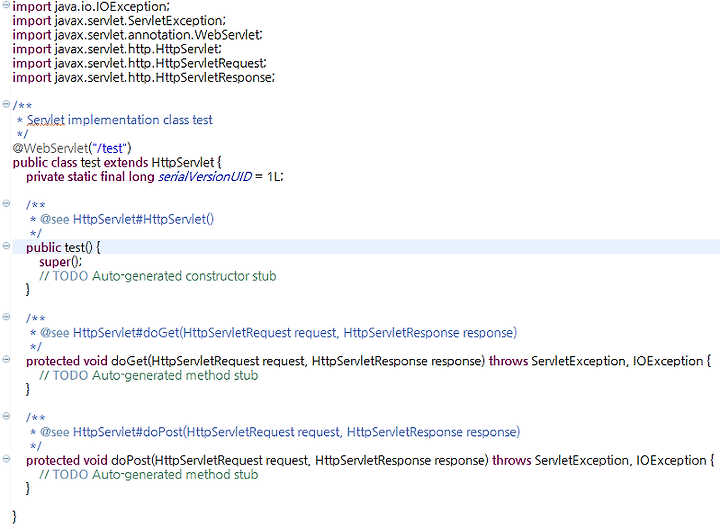Click the import java.io.IOException line
Screen dimensions: 720x529
pyautogui.click(x=91, y=6)
